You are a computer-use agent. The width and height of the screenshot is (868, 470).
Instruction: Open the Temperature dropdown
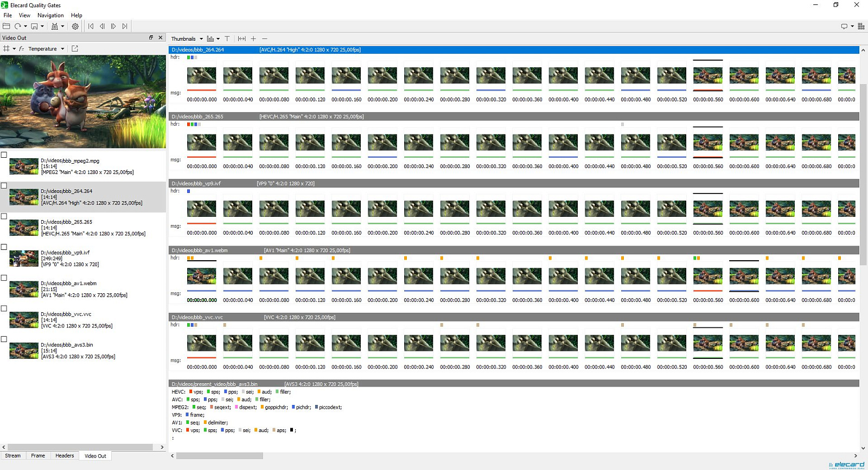pyautogui.click(x=46, y=49)
